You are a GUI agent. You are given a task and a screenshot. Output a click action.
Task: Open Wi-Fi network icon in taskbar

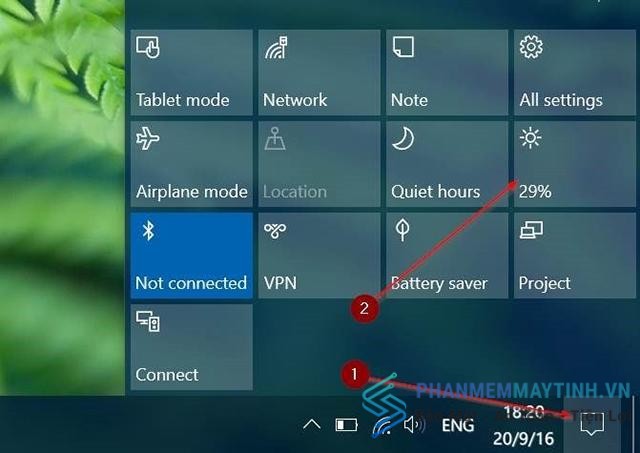(381, 426)
